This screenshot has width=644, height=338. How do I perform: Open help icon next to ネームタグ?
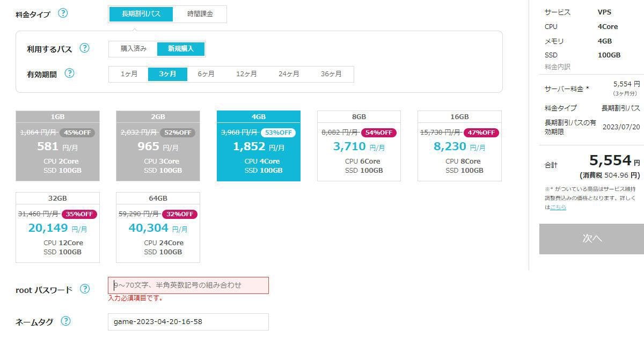click(65, 321)
